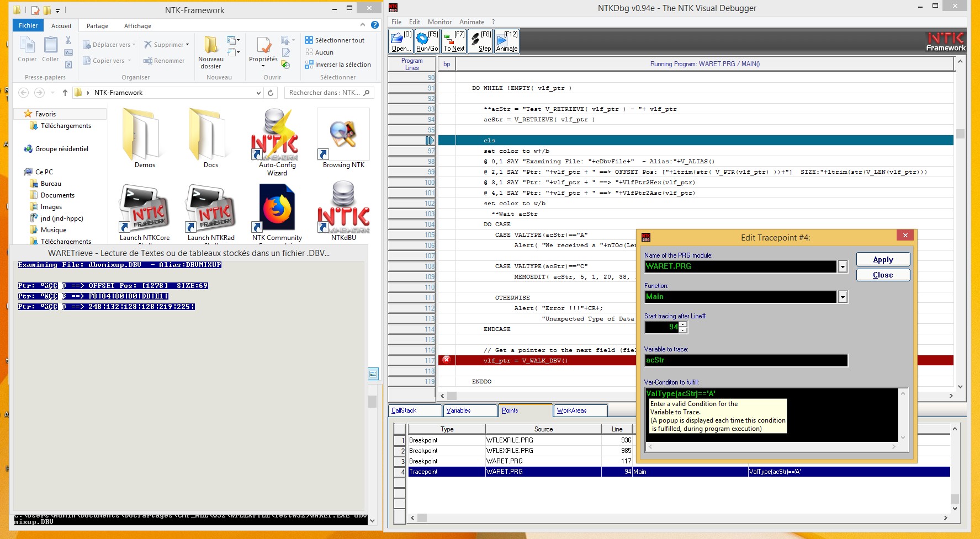The width and height of the screenshot is (980, 539).
Task: Start Animate mode in NTKDbg
Action: click(507, 41)
